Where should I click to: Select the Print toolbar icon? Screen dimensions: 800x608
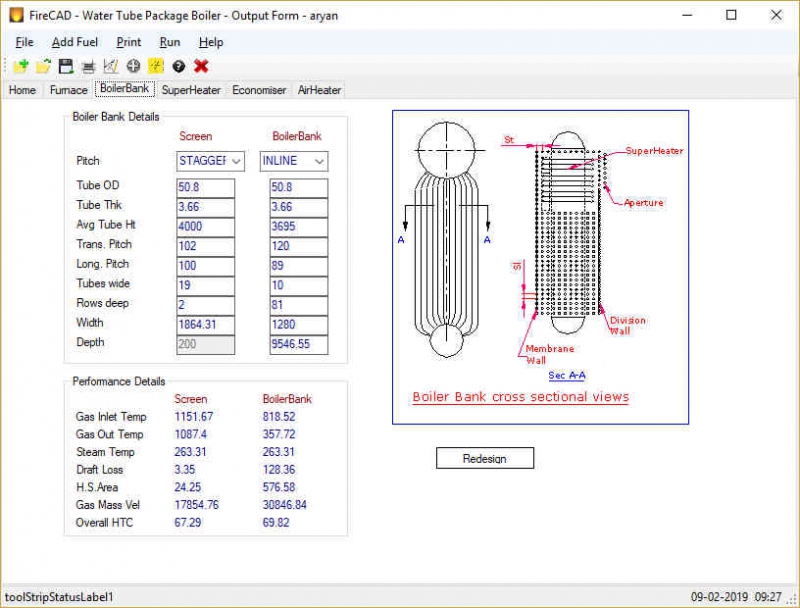pyautogui.click(x=90, y=66)
